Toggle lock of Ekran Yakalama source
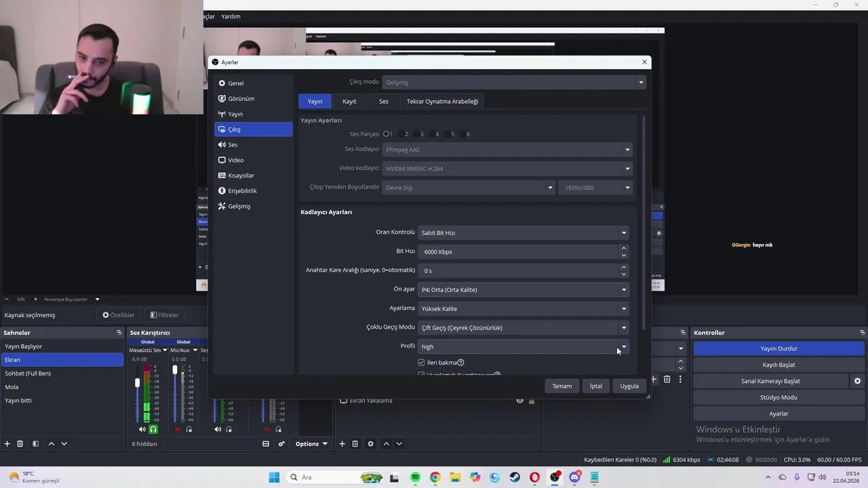 [532, 401]
